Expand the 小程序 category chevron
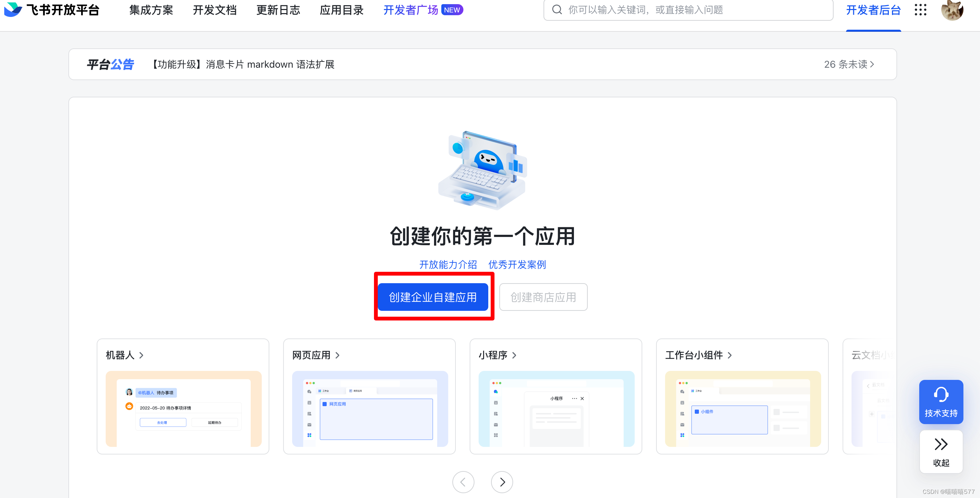The height and width of the screenshot is (498, 980). tap(514, 355)
